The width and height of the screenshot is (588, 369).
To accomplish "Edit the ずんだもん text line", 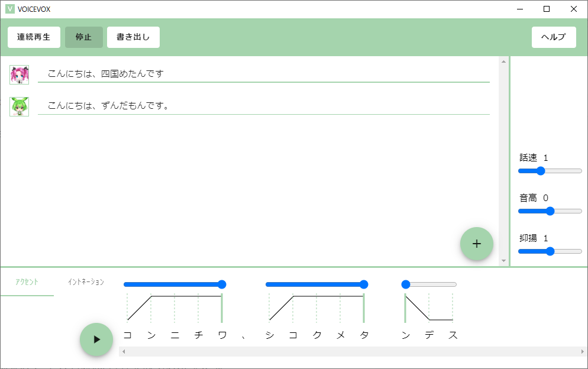I will (x=263, y=106).
